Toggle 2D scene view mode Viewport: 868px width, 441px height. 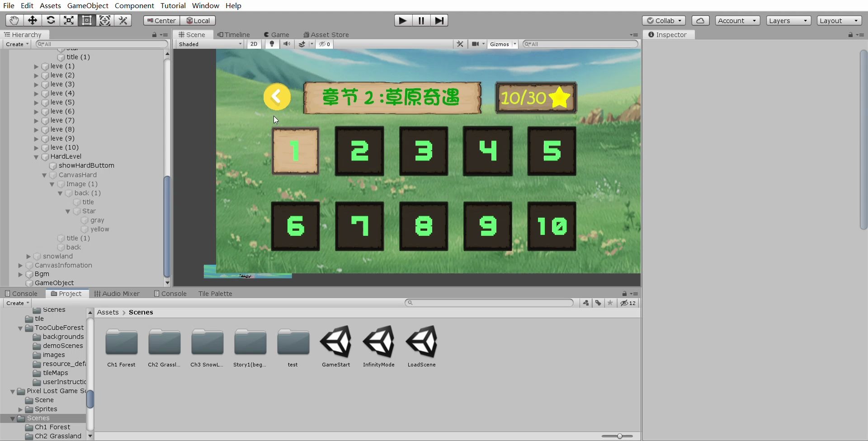point(254,44)
